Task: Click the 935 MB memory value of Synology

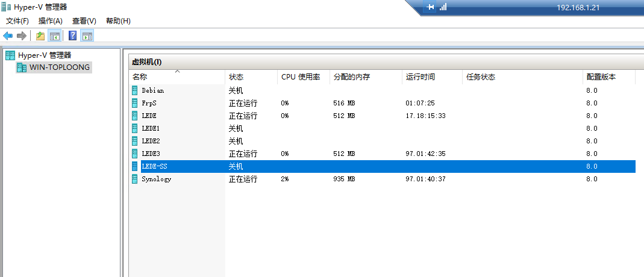Action: pos(344,179)
